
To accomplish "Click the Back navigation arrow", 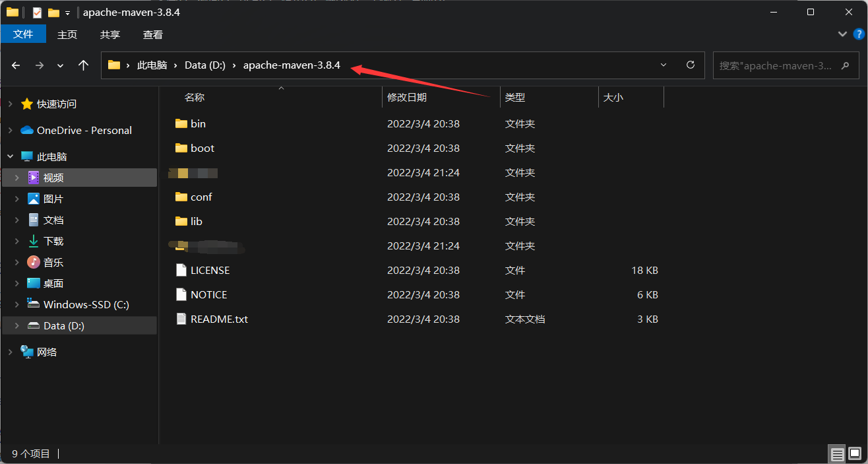I will [16, 65].
